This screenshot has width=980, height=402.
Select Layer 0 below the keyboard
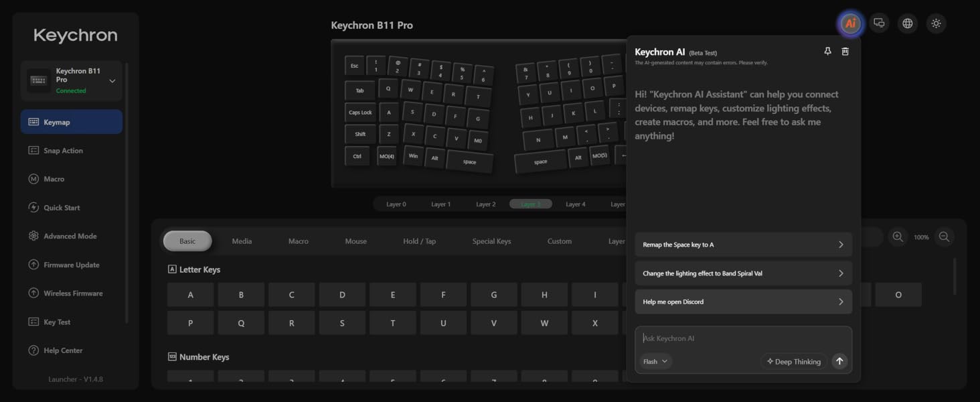(x=396, y=204)
